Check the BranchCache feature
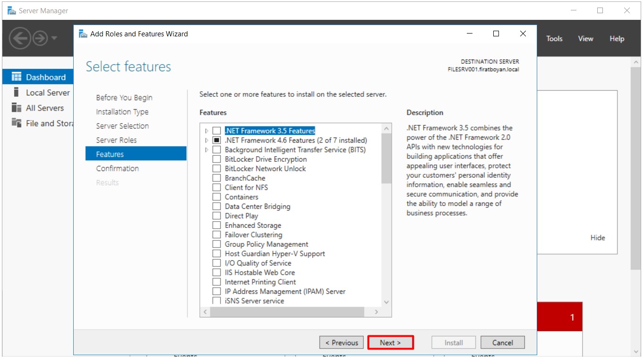Screen dimensions: 644x358 216,178
